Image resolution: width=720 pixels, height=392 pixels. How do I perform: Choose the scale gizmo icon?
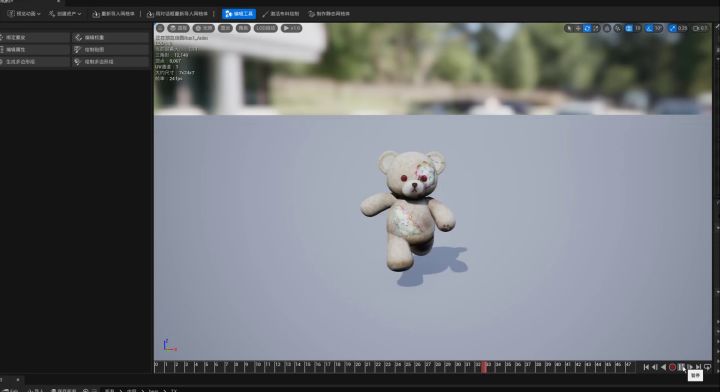point(596,28)
